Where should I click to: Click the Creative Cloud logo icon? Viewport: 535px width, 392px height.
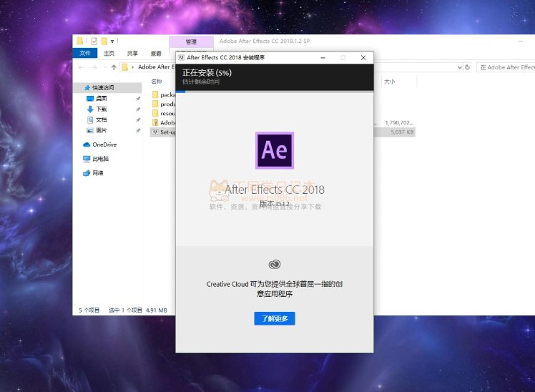click(275, 265)
